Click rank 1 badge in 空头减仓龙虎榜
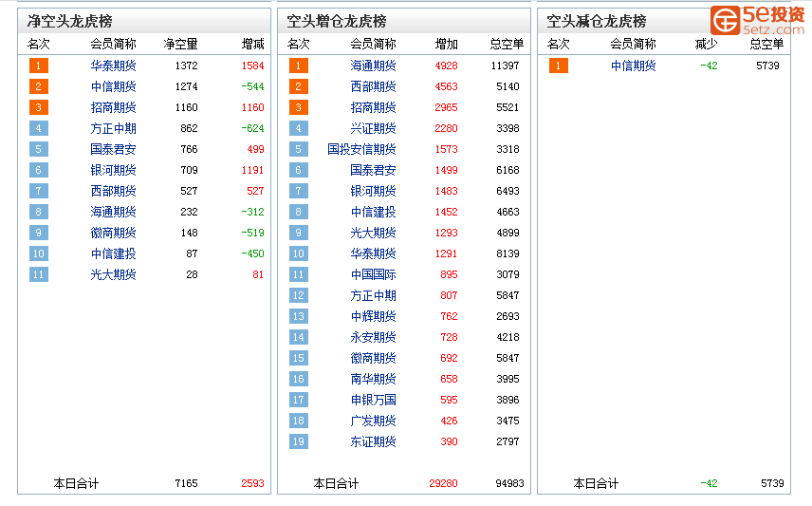Viewport: 812px width, 506px height. click(x=558, y=66)
